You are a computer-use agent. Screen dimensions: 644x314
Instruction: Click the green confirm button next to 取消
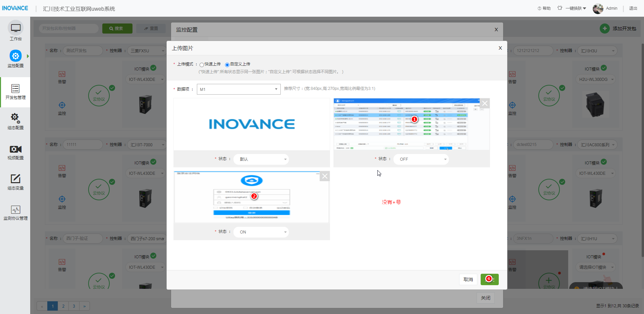click(x=489, y=279)
